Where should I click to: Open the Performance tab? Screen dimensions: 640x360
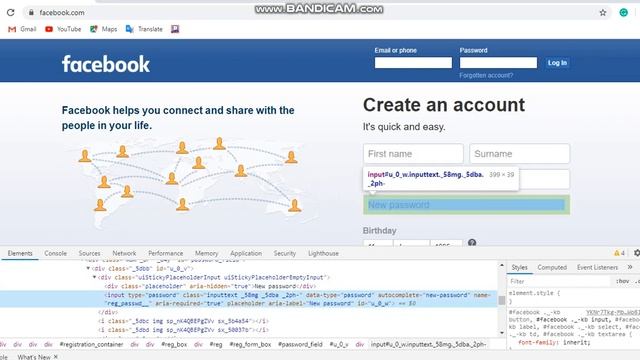tap(165, 253)
